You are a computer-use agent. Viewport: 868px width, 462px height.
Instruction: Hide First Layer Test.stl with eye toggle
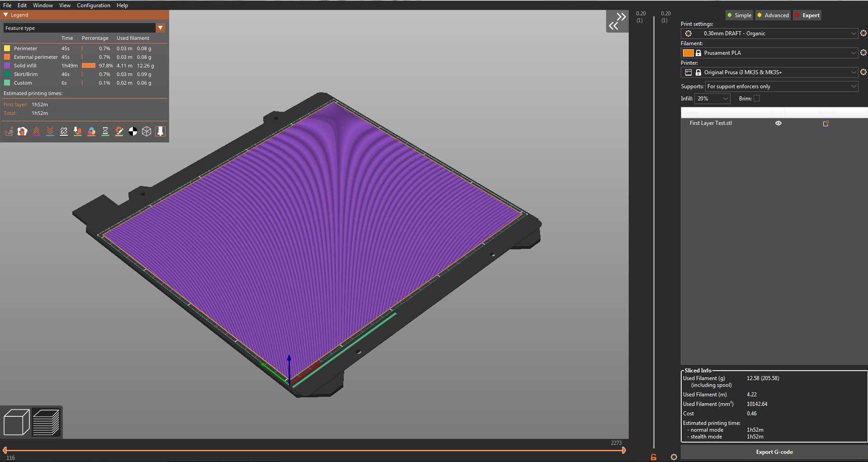coord(778,123)
